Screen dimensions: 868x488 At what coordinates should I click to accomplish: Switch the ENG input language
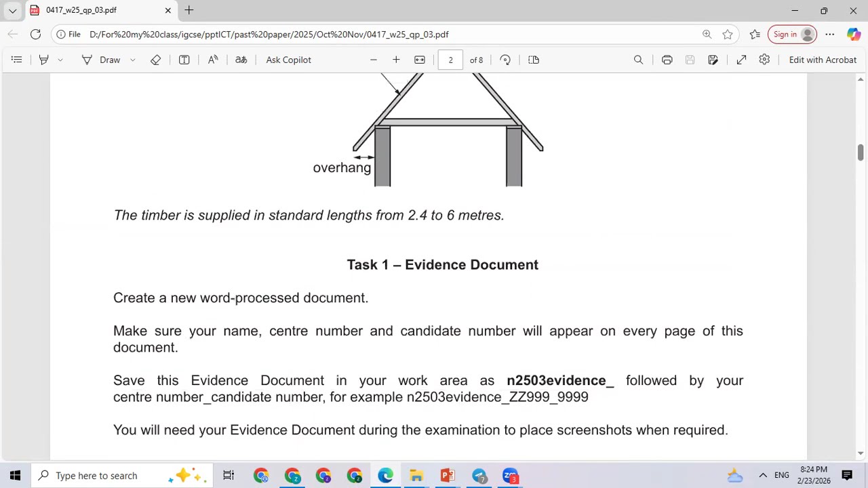(782, 475)
